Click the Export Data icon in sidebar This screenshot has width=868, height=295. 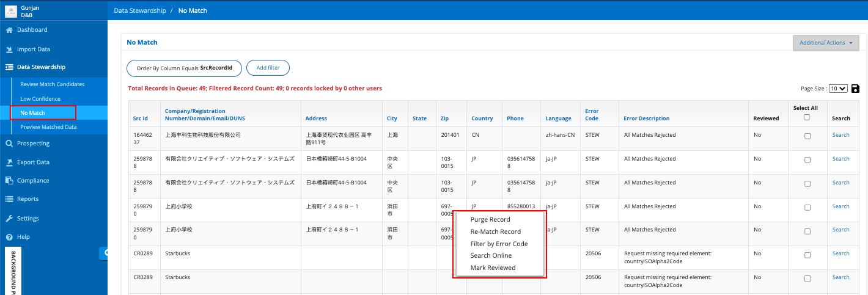tap(9, 162)
